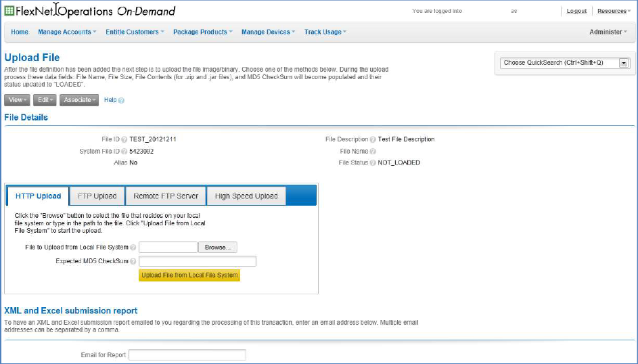This screenshot has height=364, width=638.
Task: Open the Manage Accounts menu
Action: pyautogui.click(x=67, y=32)
